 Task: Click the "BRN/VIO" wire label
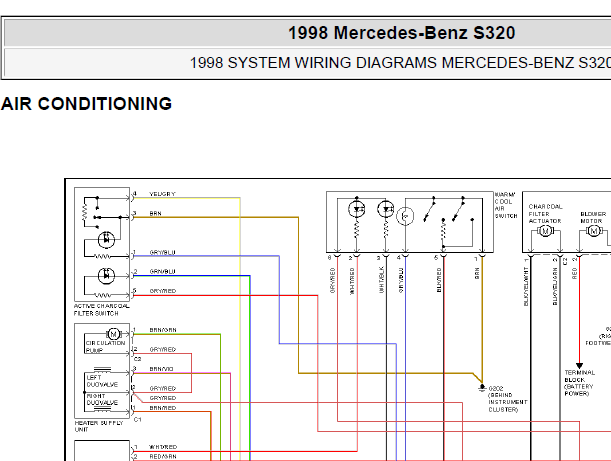161,369
